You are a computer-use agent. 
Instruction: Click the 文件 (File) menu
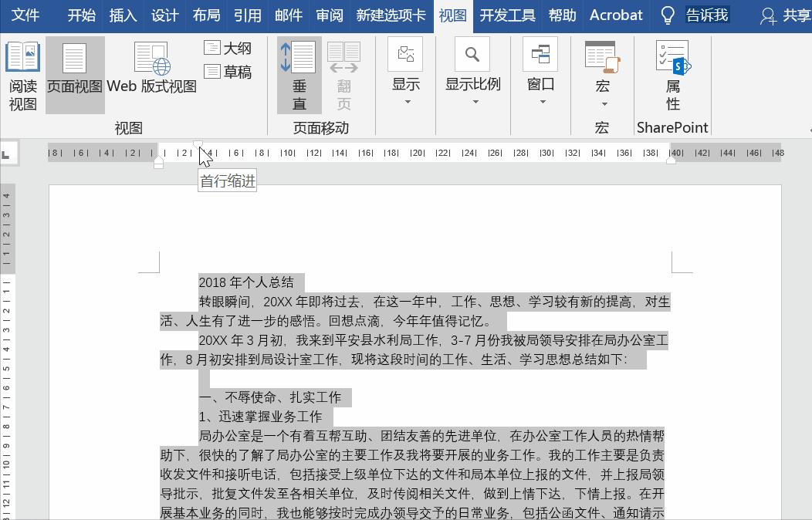26,15
